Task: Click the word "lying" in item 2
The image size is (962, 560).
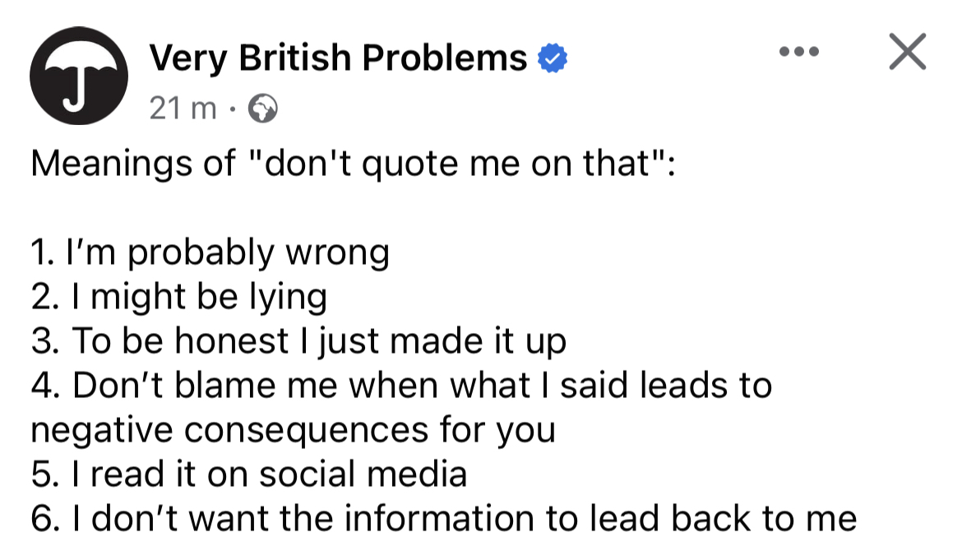Action: [288, 299]
